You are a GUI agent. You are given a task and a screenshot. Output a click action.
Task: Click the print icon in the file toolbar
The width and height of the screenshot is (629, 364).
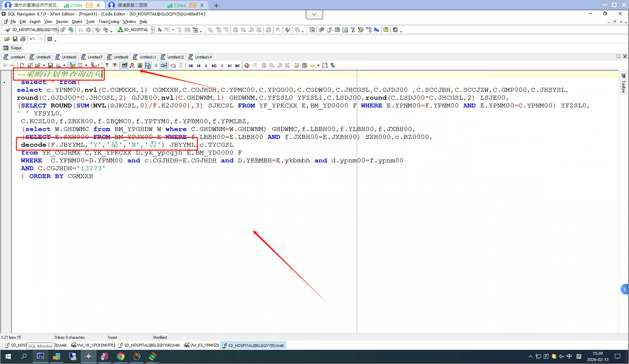[23, 39]
